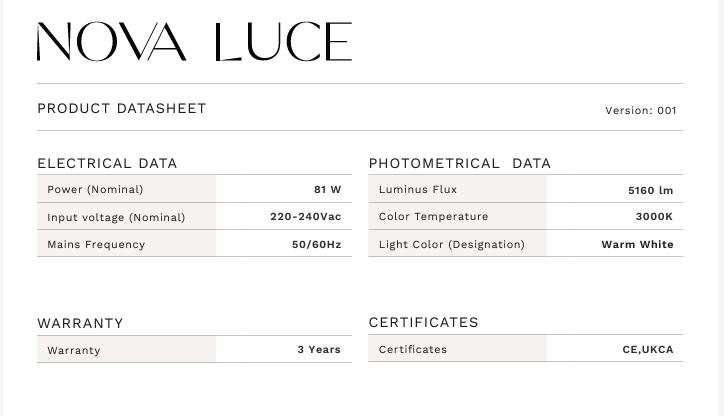Viewport: 724px width, 416px height.
Task: Select the Input voltage (Nominal) label
Action: click(116, 217)
